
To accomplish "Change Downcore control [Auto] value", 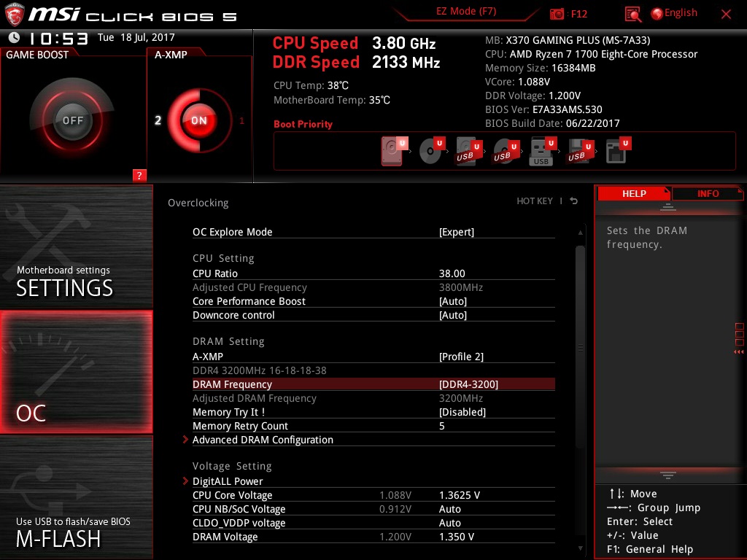I will (x=373, y=315).
